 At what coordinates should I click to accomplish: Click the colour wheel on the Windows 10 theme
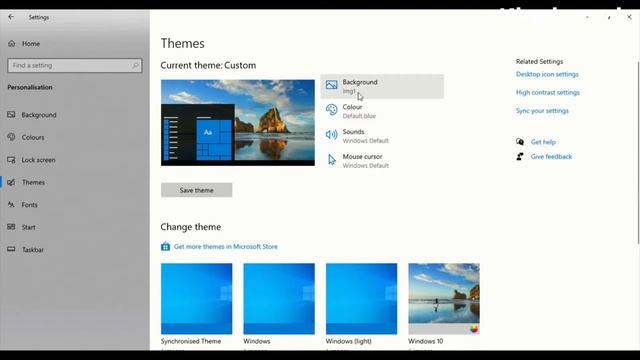pyautogui.click(x=473, y=329)
